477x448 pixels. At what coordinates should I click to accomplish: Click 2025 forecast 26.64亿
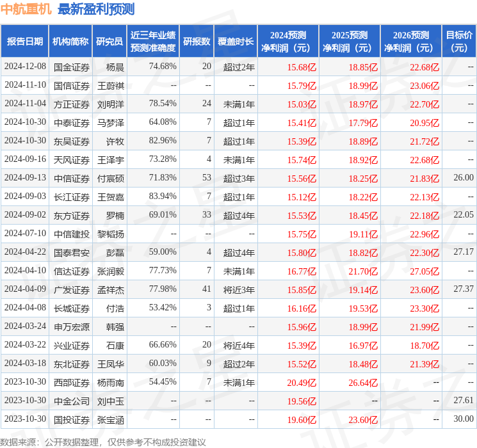(x=363, y=383)
